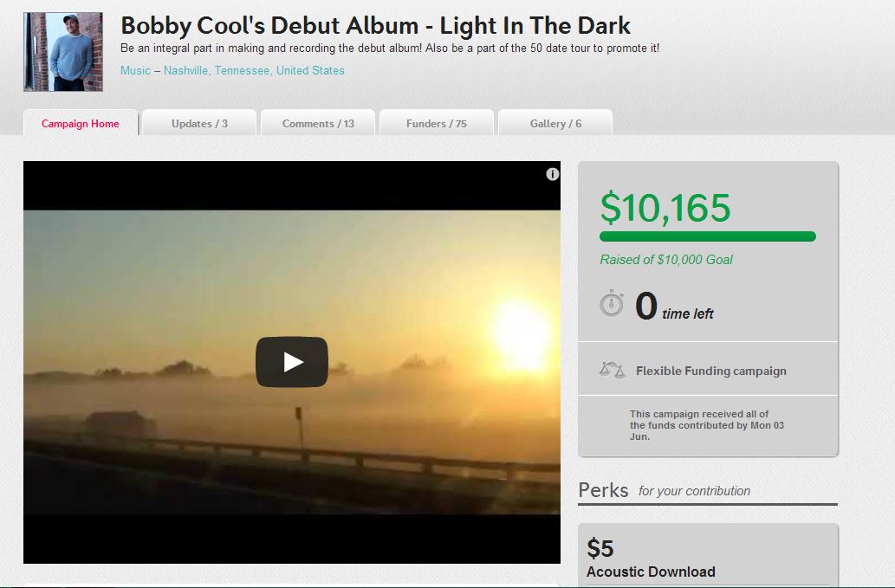Click the flexible funding scales icon
The height and width of the screenshot is (588, 895).
point(612,370)
